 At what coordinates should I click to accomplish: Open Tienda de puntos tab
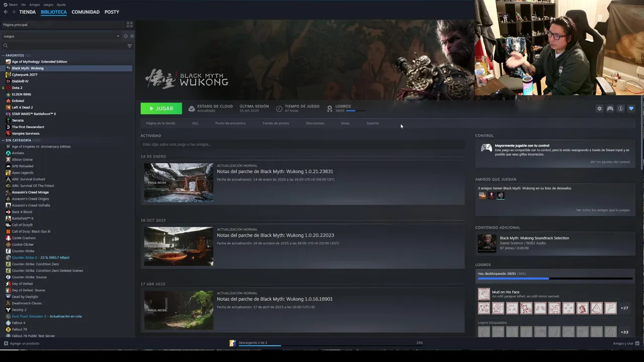click(x=276, y=123)
